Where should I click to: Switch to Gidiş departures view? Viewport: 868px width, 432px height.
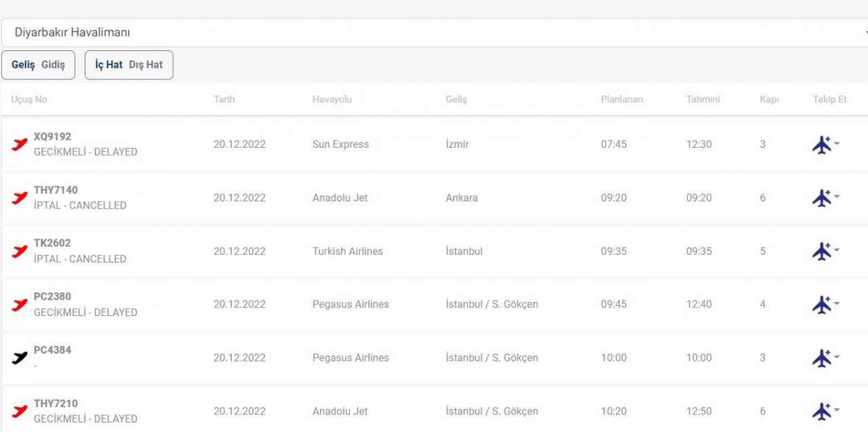click(x=53, y=65)
